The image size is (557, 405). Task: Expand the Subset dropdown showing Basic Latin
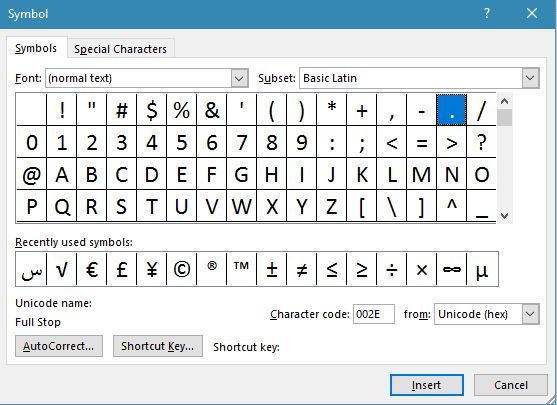point(530,78)
